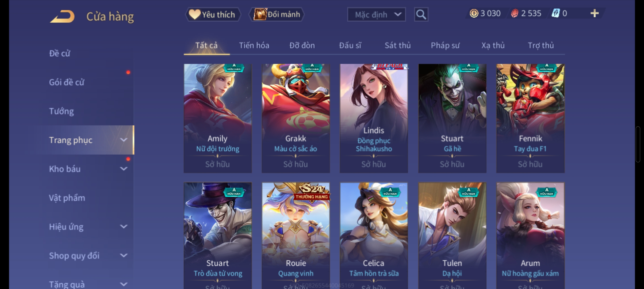644x289 pixels.
Task: Click the Đổi mảnh chest icon
Action: (260, 14)
